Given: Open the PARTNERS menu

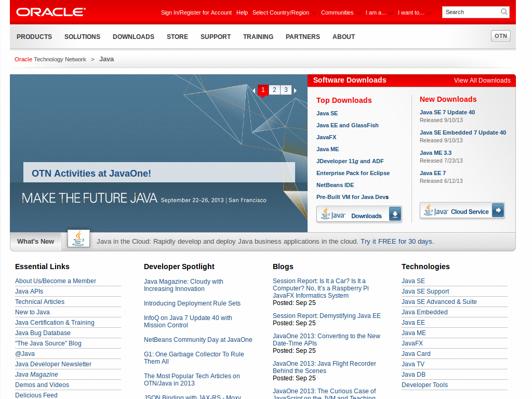Looking at the screenshot, I should 303,37.
